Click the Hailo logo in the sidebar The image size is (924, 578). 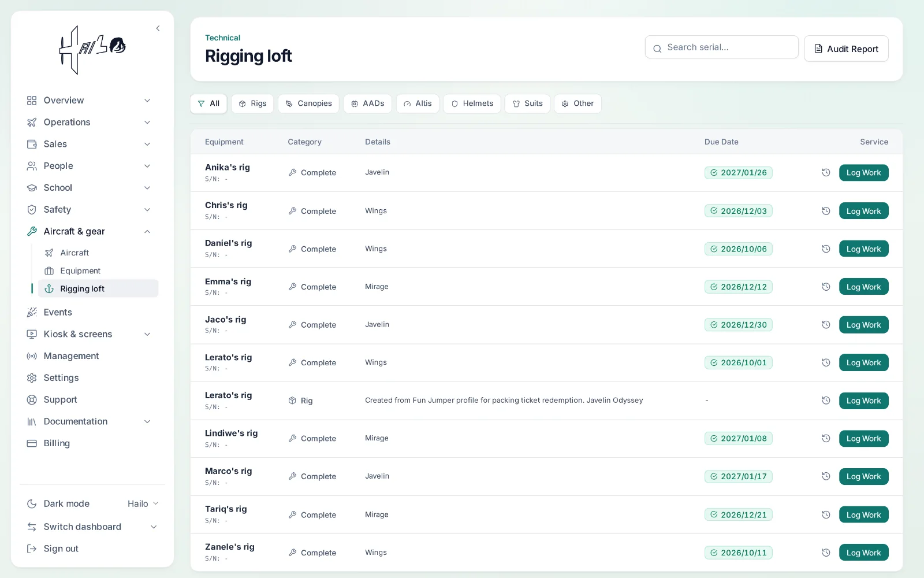point(92,50)
